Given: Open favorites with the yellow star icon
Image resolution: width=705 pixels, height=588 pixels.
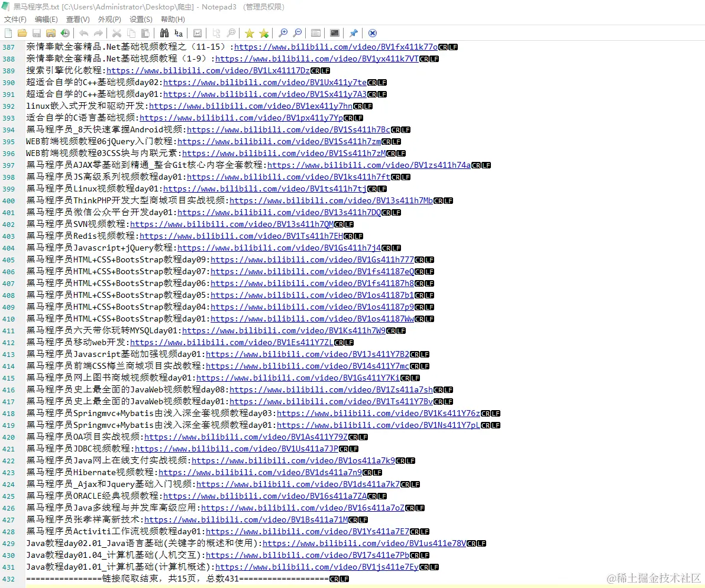Looking at the screenshot, I should pos(250,33).
